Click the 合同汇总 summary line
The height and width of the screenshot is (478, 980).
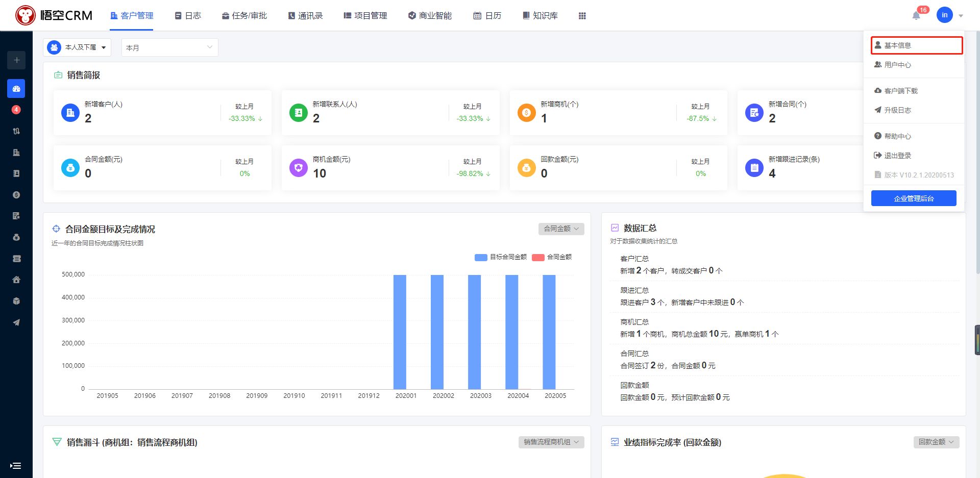pos(668,366)
